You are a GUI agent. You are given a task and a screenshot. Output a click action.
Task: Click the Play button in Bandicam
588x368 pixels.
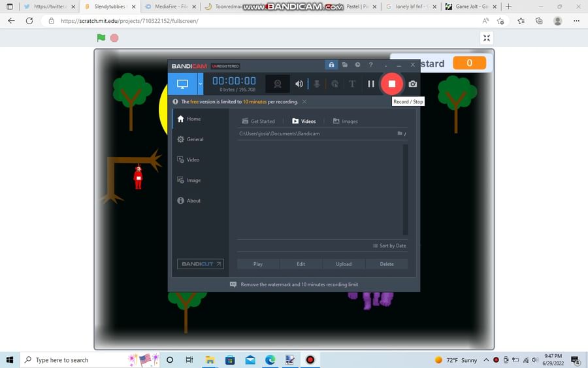point(258,264)
